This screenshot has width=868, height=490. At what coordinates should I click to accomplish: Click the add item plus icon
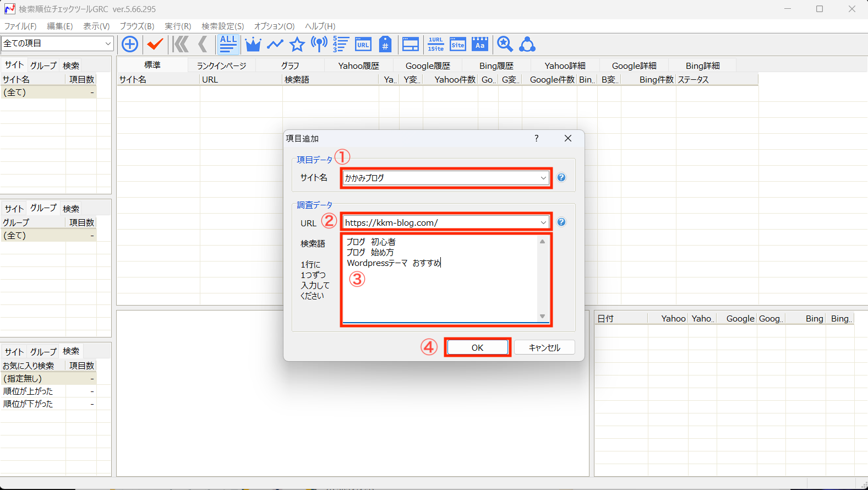click(130, 44)
